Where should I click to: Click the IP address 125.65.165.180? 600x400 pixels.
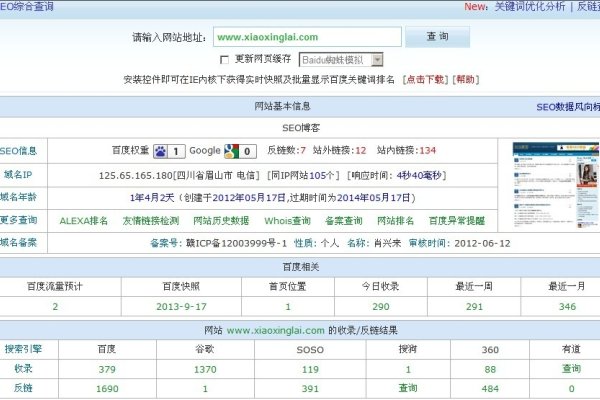[x=136, y=176]
